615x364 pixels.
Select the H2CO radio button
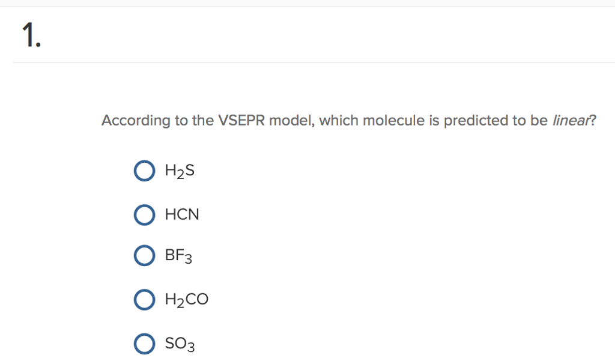[144, 299]
